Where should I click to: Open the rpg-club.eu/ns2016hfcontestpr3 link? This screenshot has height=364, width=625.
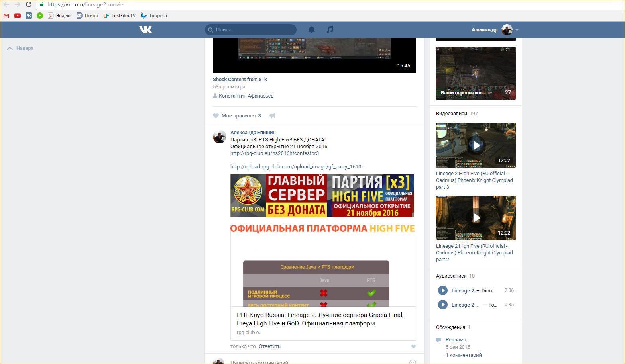(274, 153)
